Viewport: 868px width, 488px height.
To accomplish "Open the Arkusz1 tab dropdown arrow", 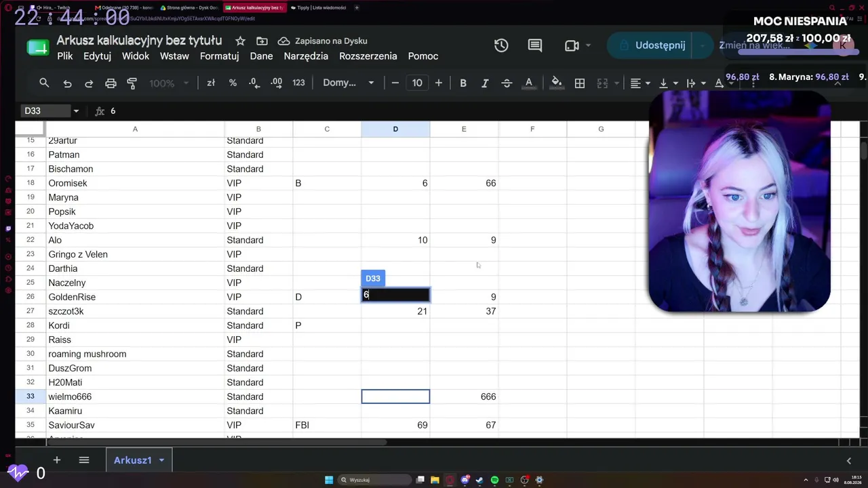I will pyautogui.click(x=161, y=460).
